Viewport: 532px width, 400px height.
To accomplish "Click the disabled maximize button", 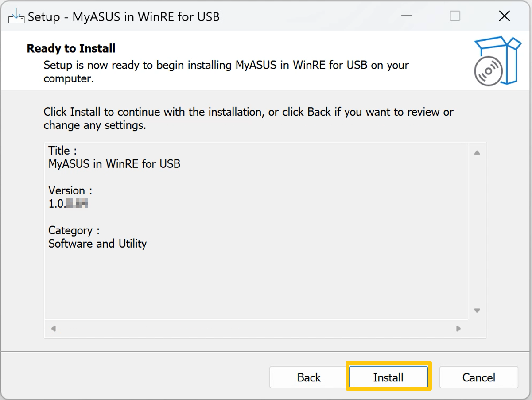I will click(x=455, y=16).
